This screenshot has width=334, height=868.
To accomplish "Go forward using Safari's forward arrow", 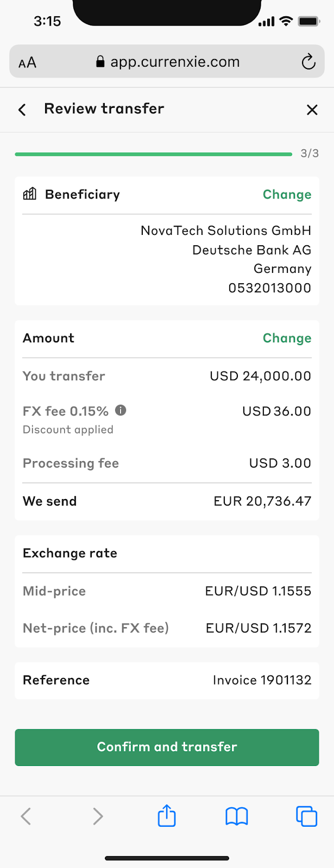I will pos(97,815).
